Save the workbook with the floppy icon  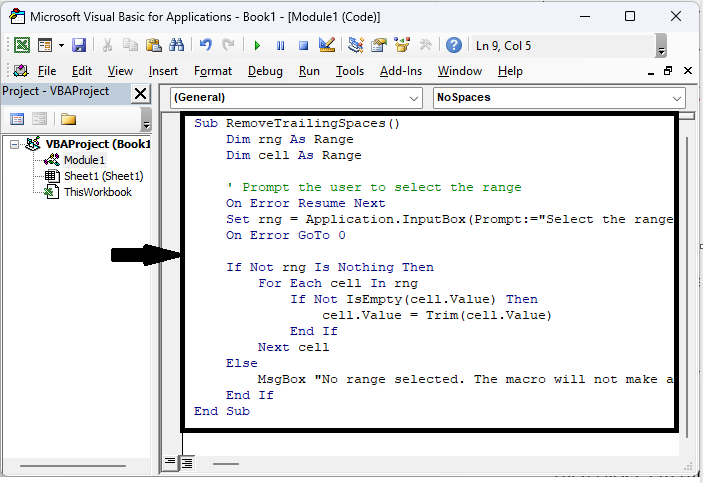(79, 45)
